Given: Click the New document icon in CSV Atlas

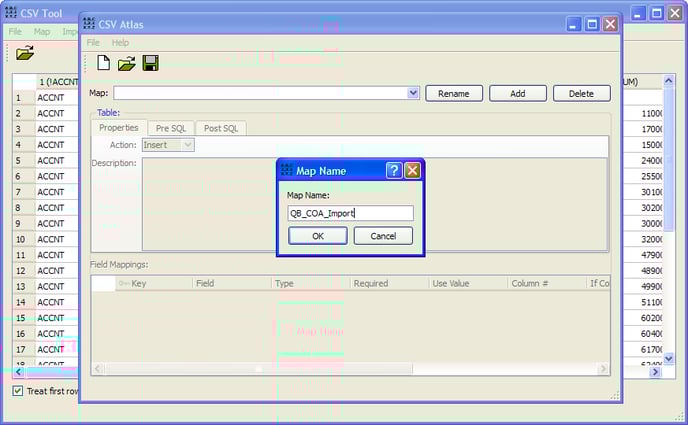Looking at the screenshot, I should coord(104,64).
